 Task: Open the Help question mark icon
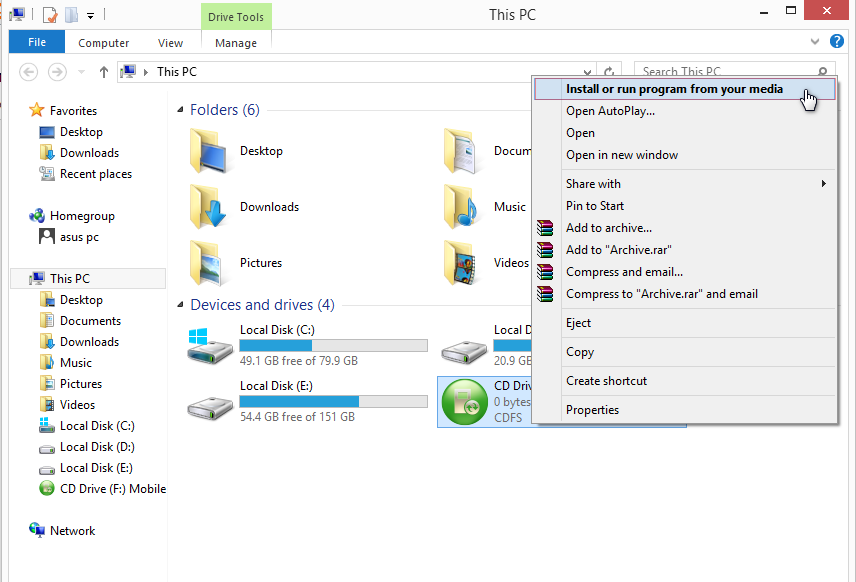point(837,41)
